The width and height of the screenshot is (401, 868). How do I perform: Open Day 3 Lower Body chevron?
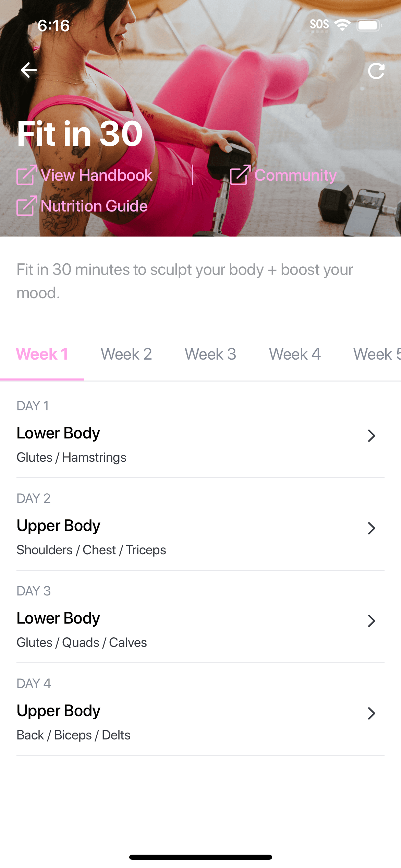[x=372, y=621]
